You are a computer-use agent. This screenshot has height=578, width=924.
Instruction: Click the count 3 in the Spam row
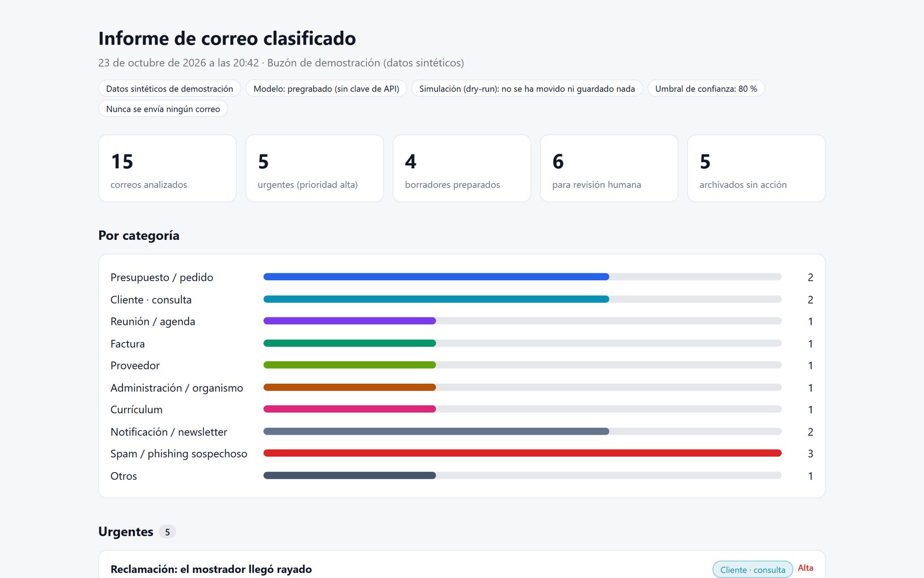click(x=810, y=454)
